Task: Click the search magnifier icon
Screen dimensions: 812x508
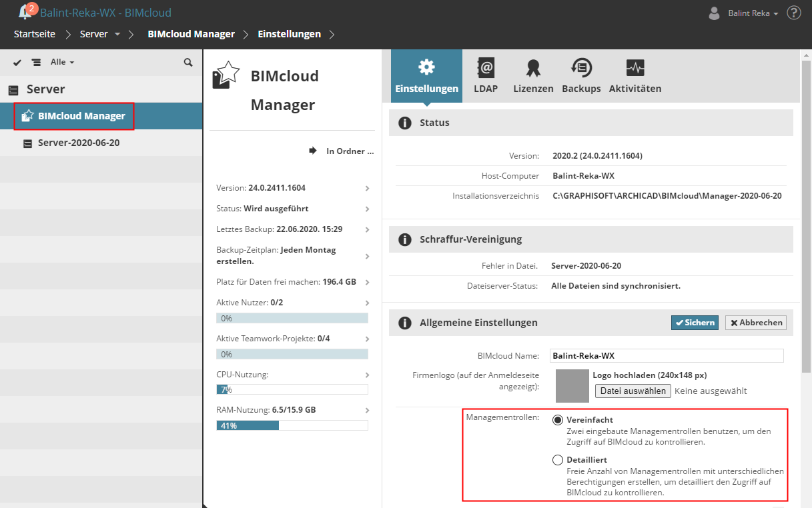Action: pyautogui.click(x=188, y=62)
